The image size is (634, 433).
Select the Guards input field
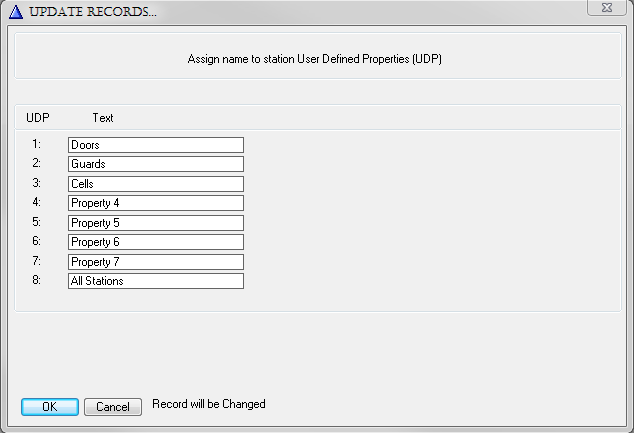(155, 164)
